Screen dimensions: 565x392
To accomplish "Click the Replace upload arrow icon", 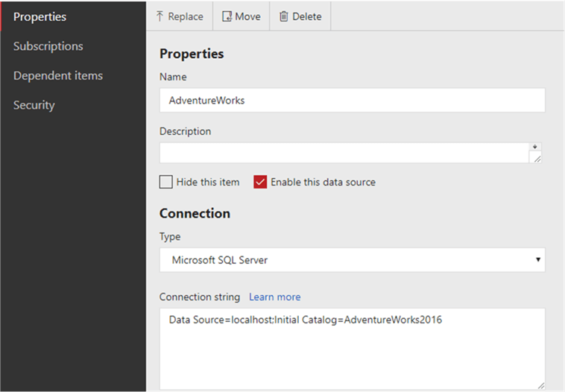I will pos(160,16).
